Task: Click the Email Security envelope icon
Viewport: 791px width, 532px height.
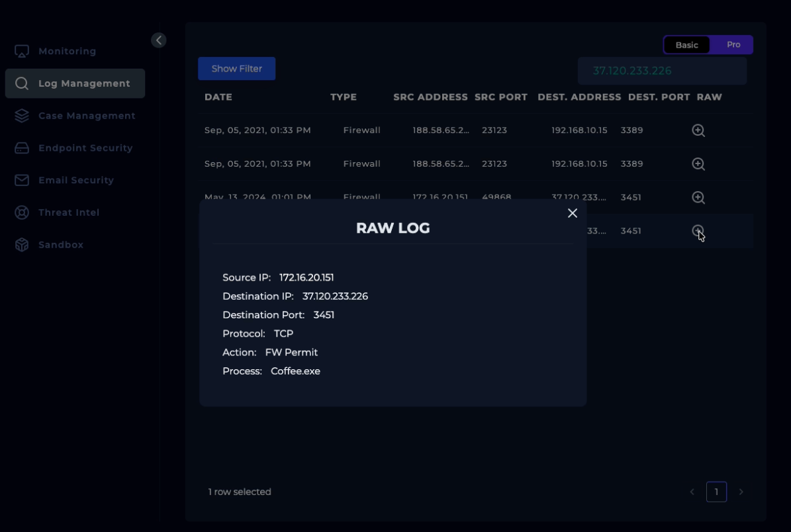Action: [22, 180]
